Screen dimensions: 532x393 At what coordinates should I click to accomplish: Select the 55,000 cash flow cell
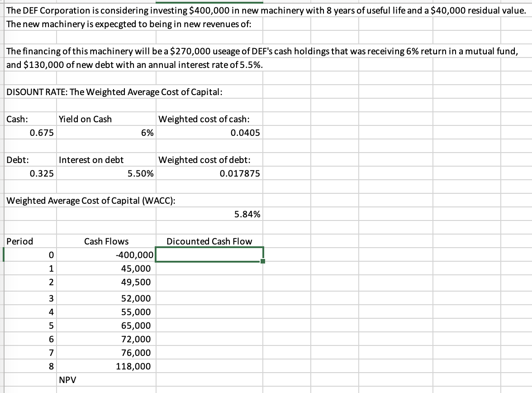[106, 312]
